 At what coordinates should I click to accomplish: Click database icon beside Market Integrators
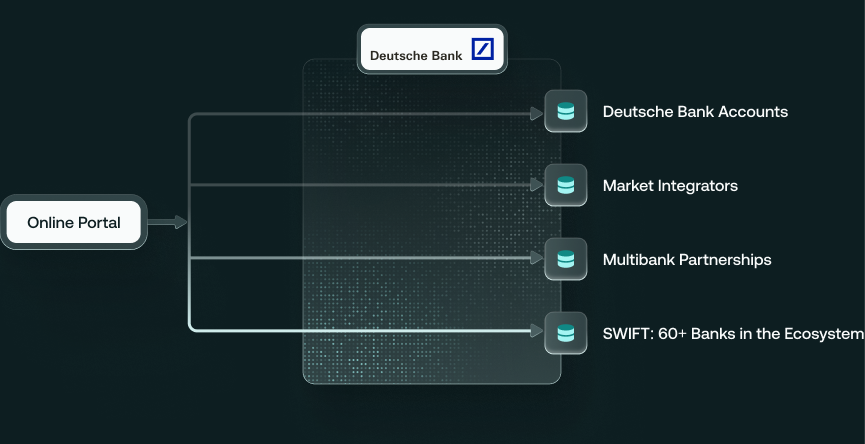tap(565, 185)
